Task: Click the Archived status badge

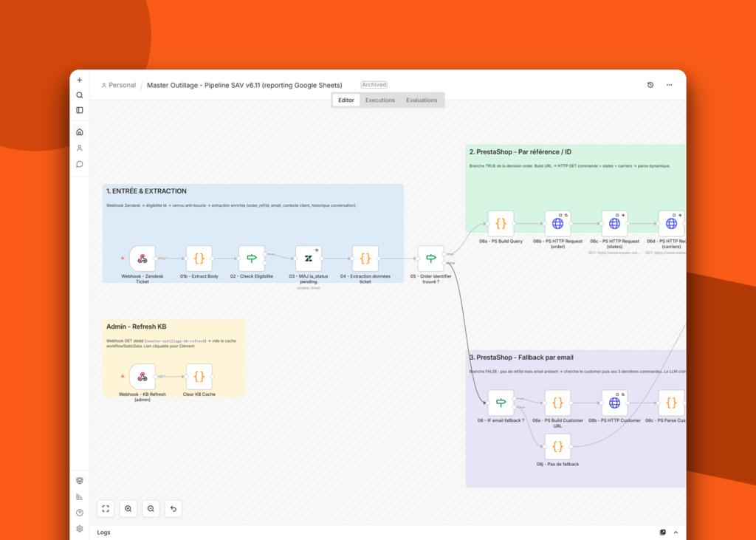Action: 374,85
